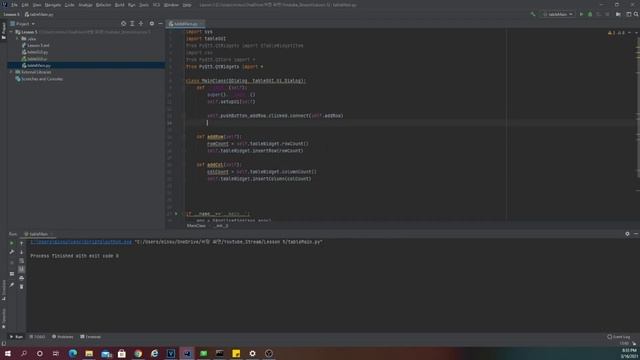The width and height of the screenshot is (640, 360).
Task: Toggle scroll to end in Run console
Action: (22, 269)
